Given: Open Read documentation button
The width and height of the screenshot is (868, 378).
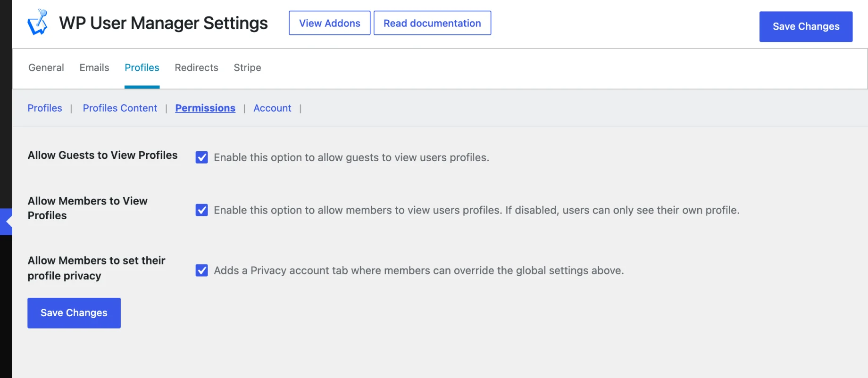Looking at the screenshot, I should coord(432,23).
